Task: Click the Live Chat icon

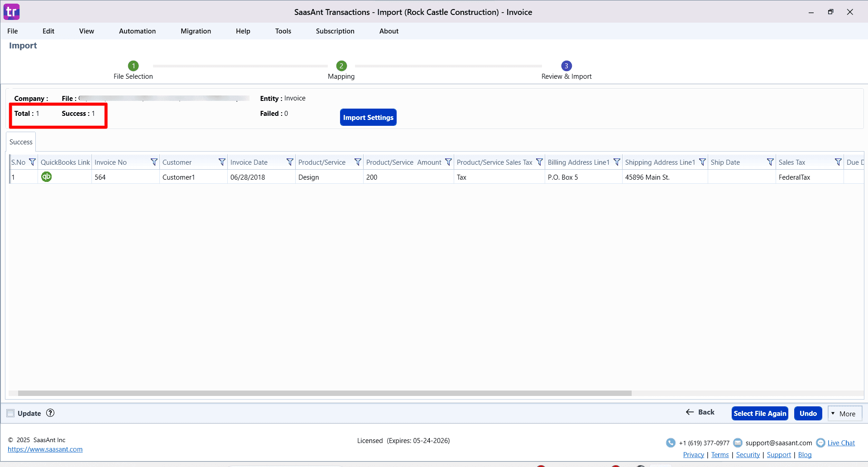Action: click(821, 443)
